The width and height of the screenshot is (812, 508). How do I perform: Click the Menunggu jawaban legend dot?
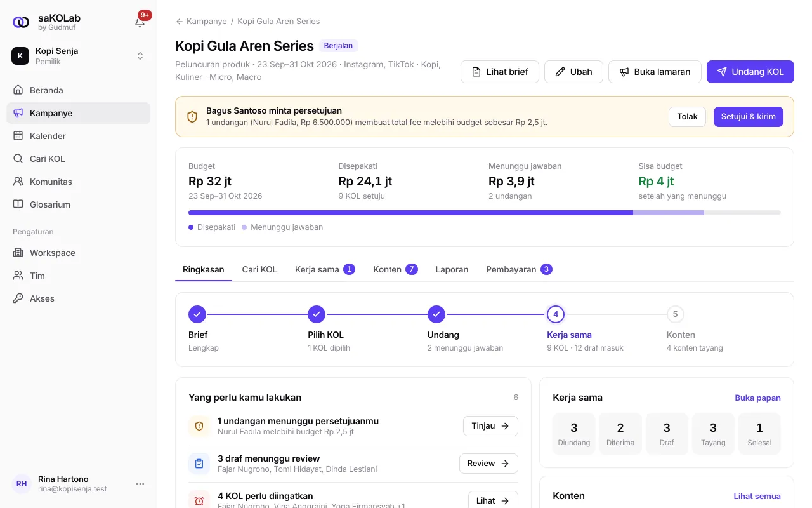pyautogui.click(x=244, y=227)
